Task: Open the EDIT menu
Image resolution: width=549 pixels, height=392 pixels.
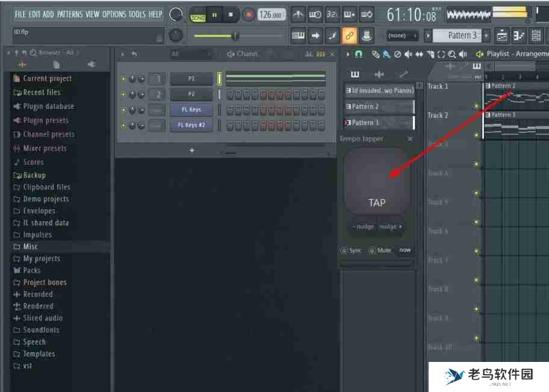Action: pos(34,14)
